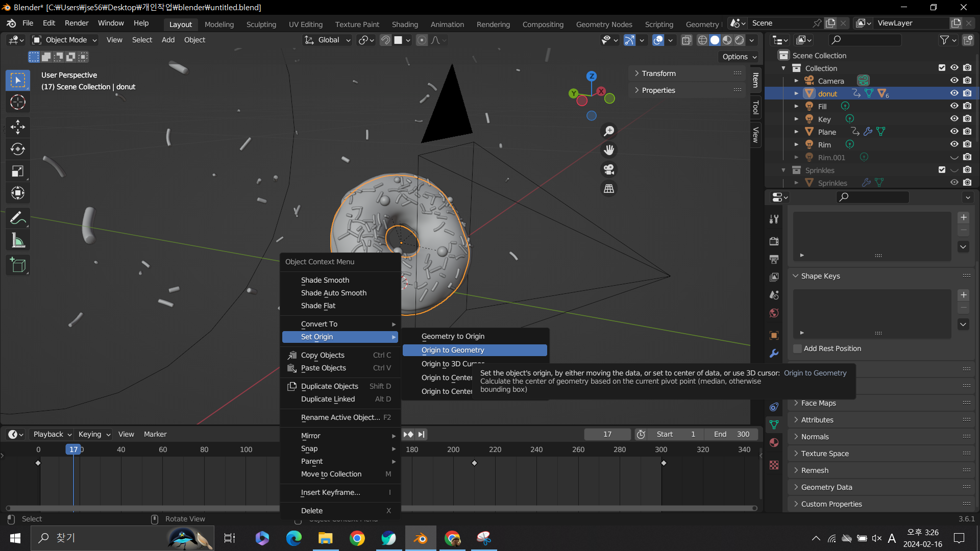Screen dimensions: 980x551
Task: Click the End frame field 300
Action: tap(731, 434)
